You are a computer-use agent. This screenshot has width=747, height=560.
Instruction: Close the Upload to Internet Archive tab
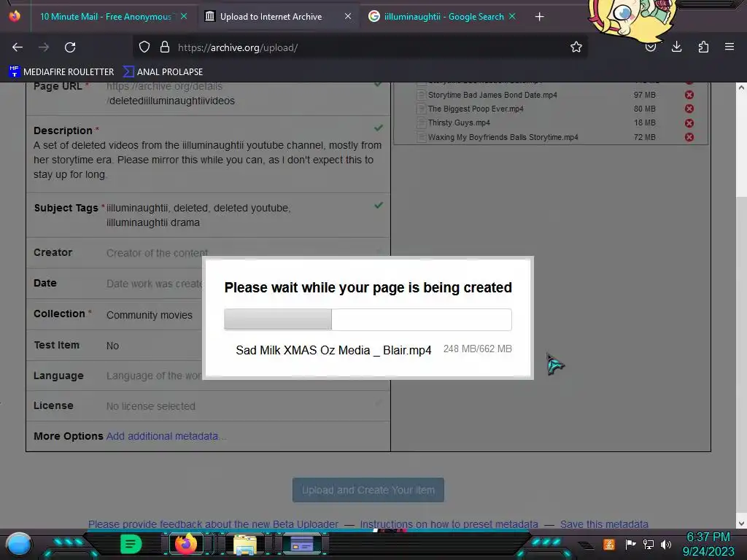(x=348, y=17)
